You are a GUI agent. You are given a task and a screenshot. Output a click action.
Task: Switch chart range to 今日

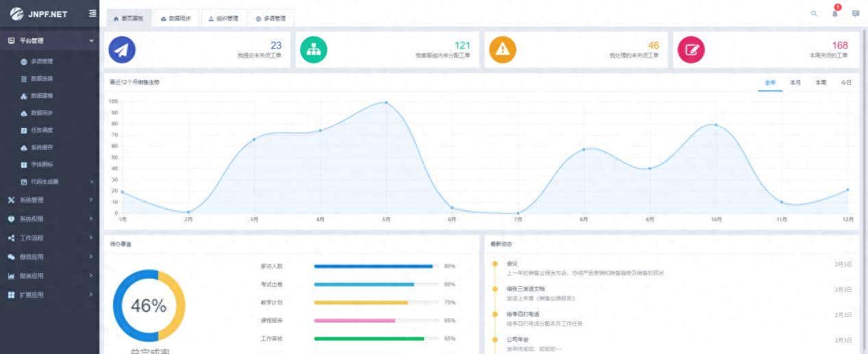tap(846, 83)
